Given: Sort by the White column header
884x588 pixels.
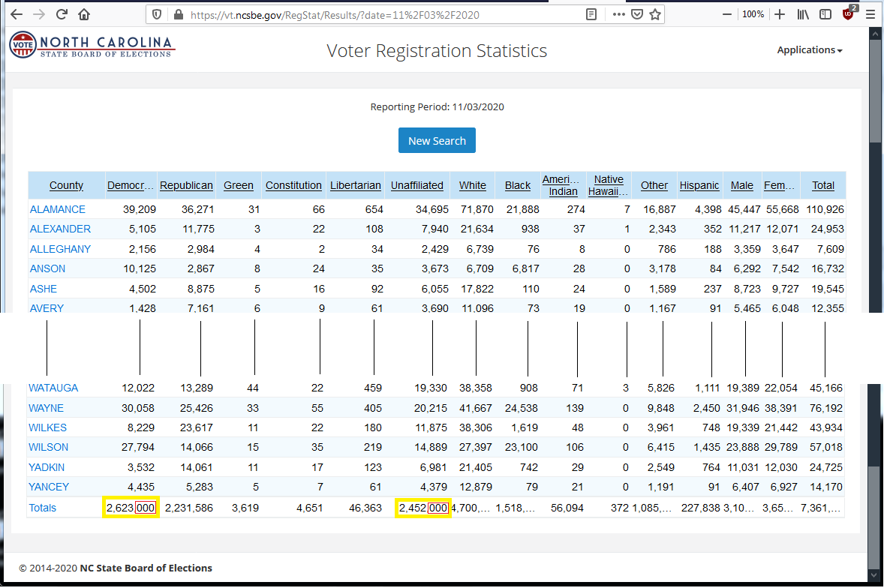Looking at the screenshot, I should coord(473,185).
